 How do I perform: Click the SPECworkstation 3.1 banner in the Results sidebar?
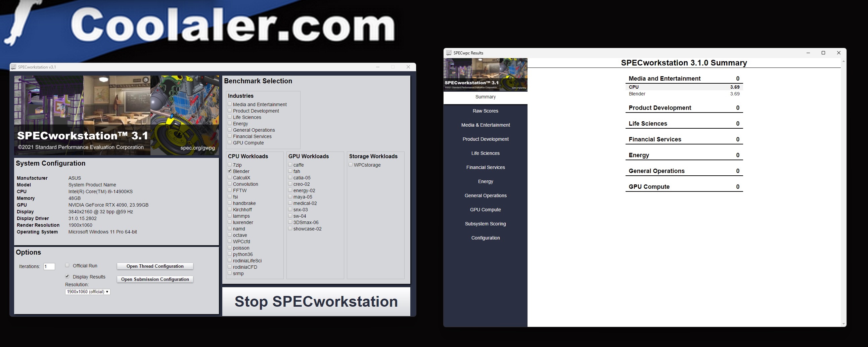click(485, 75)
